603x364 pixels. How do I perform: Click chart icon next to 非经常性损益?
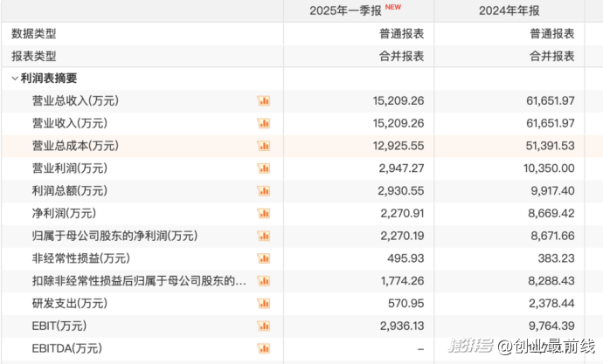pos(263,258)
